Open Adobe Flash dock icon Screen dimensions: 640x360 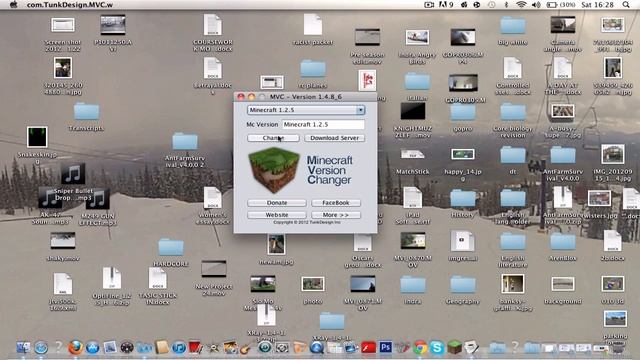pos(368,347)
